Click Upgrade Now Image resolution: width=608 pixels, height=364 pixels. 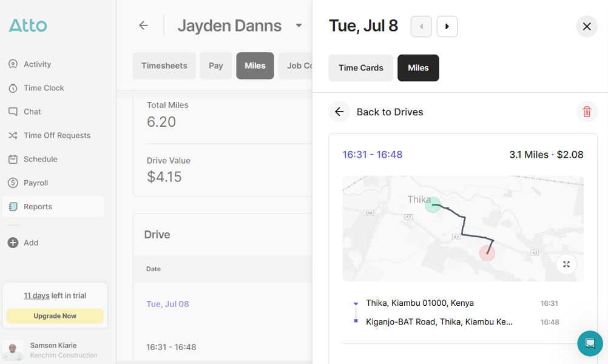[x=55, y=315]
